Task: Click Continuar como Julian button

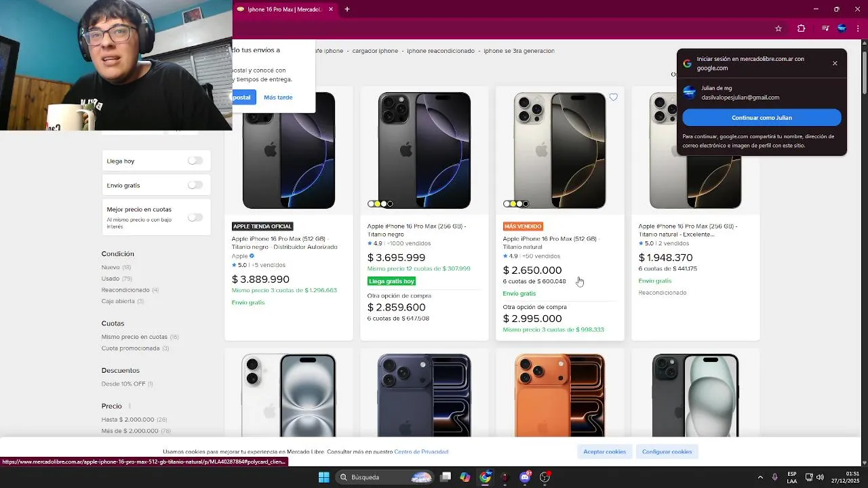Action: (x=762, y=118)
